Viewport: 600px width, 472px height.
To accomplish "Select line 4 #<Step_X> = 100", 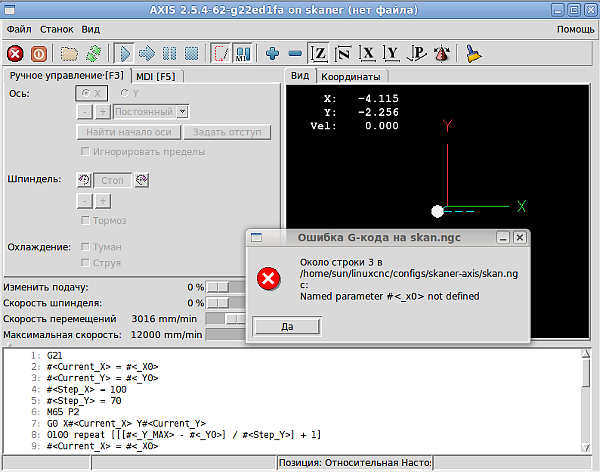I will (x=87, y=389).
